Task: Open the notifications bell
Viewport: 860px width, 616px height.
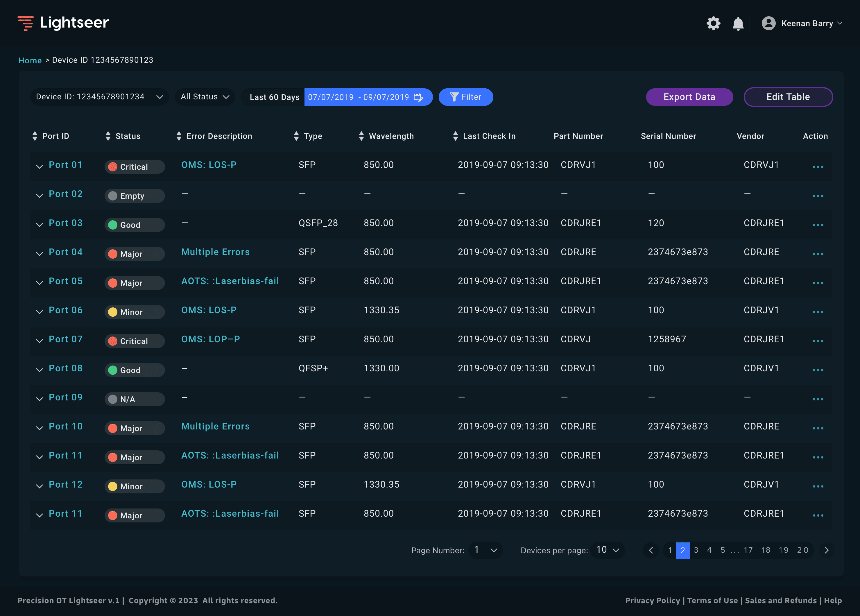Action: point(738,24)
